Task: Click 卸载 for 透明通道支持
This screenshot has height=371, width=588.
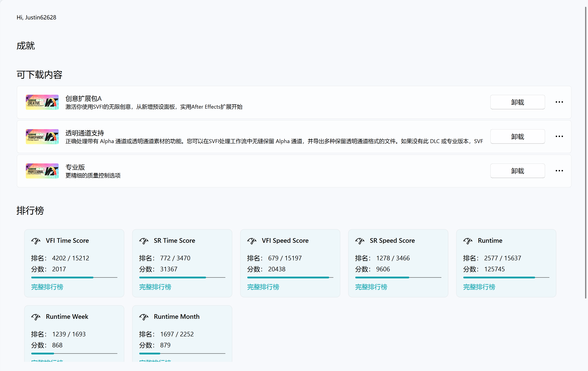Action: click(x=518, y=136)
